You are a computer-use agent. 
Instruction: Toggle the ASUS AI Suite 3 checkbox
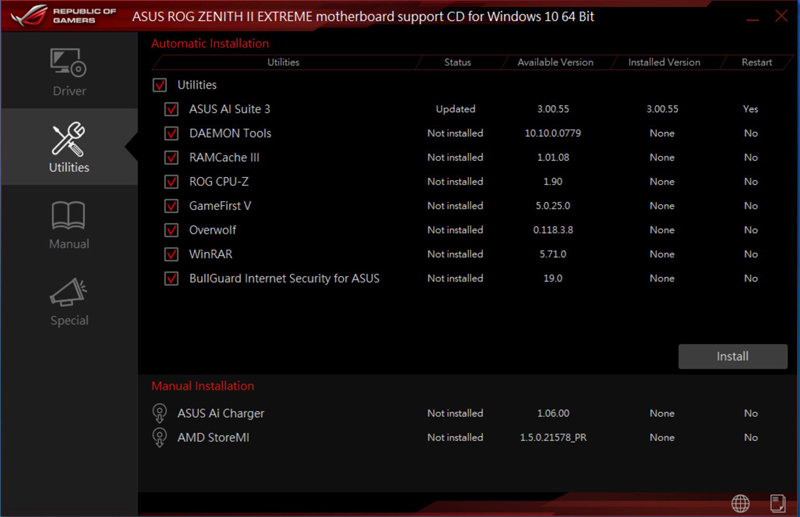tap(171, 109)
